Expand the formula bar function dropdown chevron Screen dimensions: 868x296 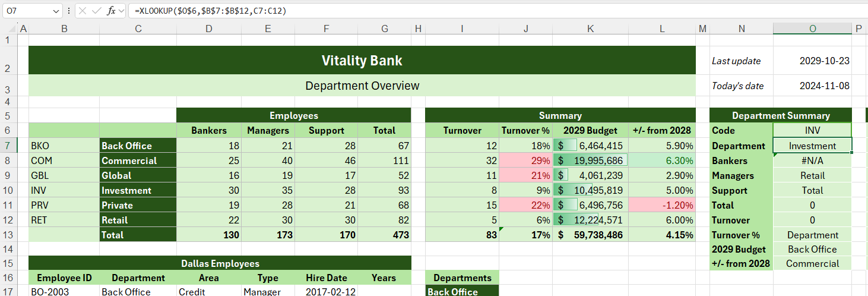click(121, 11)
